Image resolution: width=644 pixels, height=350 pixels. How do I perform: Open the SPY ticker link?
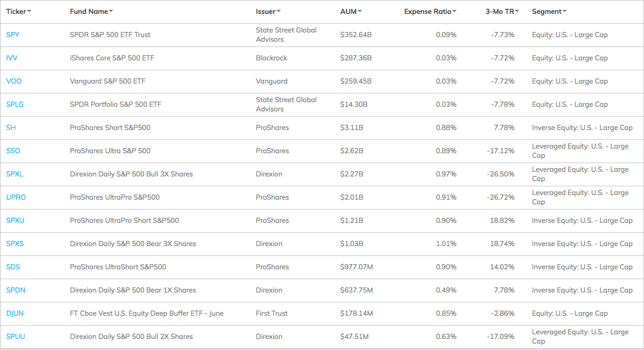[13, 35]
